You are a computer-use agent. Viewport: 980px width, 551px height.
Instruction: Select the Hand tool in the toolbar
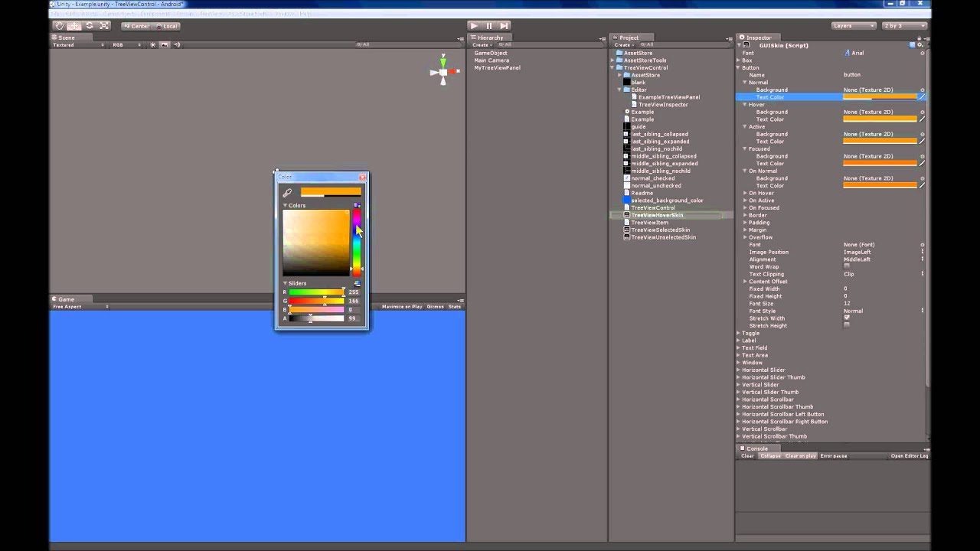click(60, 25)
